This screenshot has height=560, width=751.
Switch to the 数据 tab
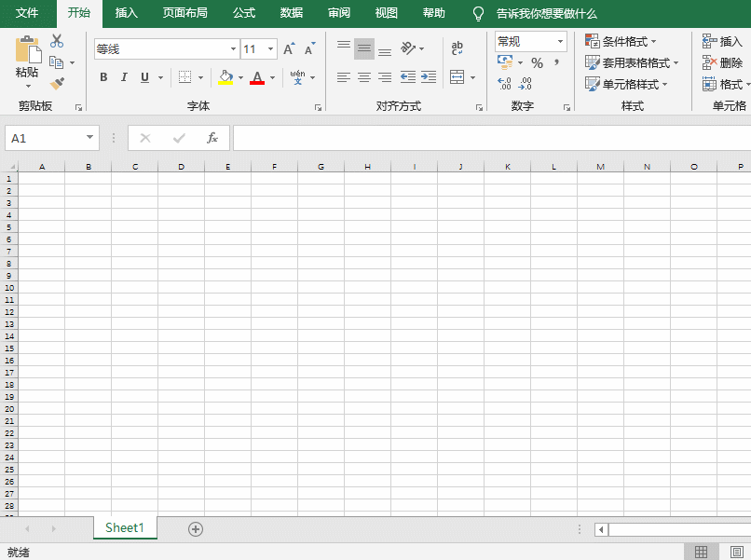point(292,13)
